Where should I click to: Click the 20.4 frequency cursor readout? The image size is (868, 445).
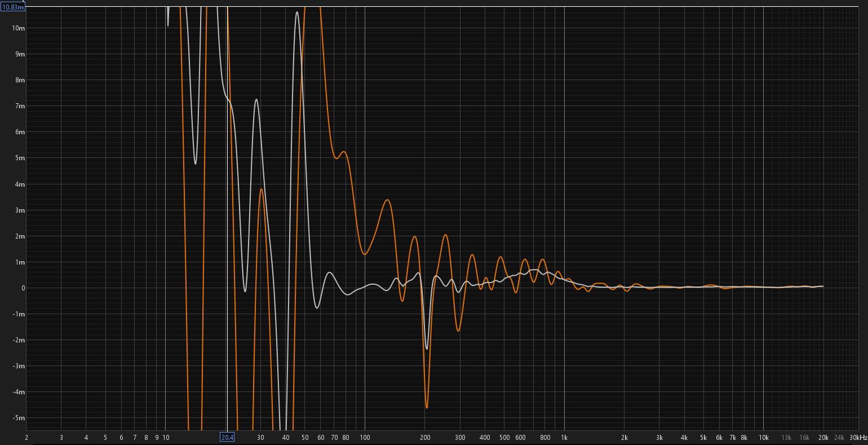(x=227, y=437)
